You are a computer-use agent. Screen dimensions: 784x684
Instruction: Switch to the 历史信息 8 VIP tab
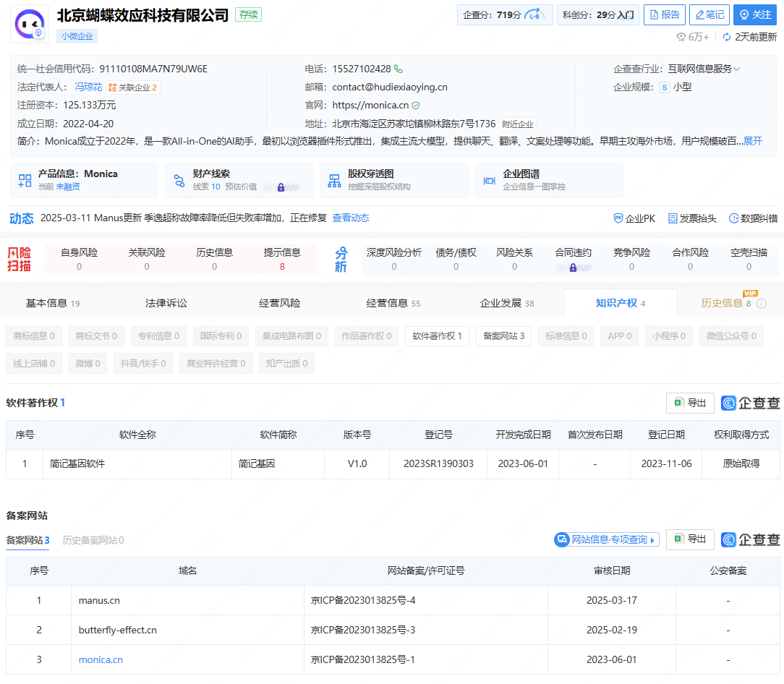725,303
